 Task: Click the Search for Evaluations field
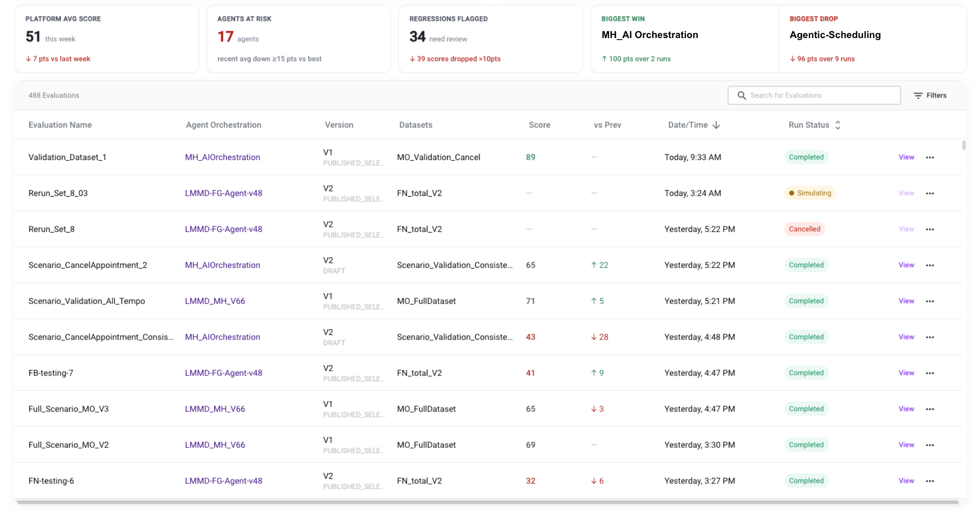point(814,95)
